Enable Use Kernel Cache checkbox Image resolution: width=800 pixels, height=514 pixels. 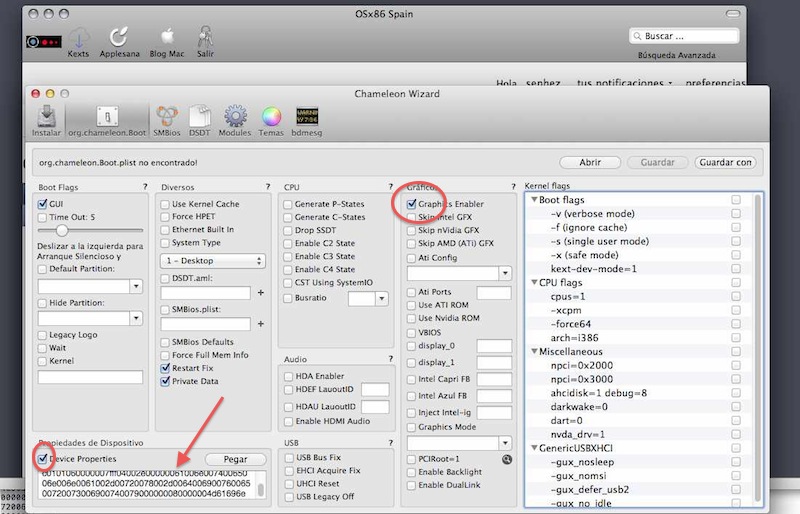[165, 204]
